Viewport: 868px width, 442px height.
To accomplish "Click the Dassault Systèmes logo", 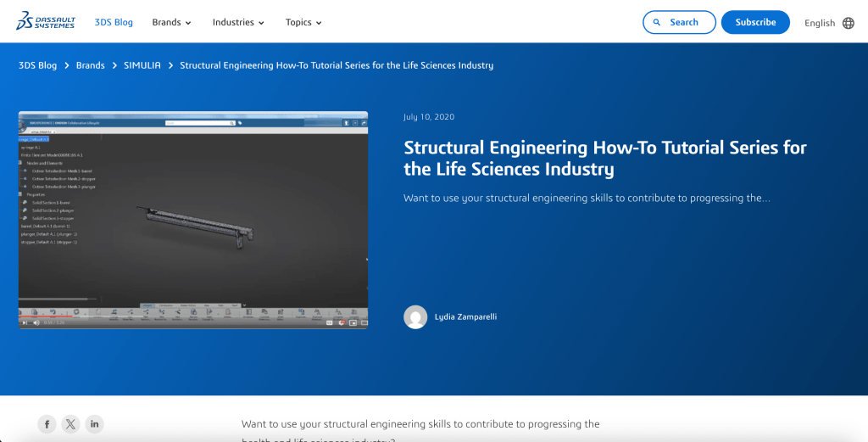I will tap(46, 21).
